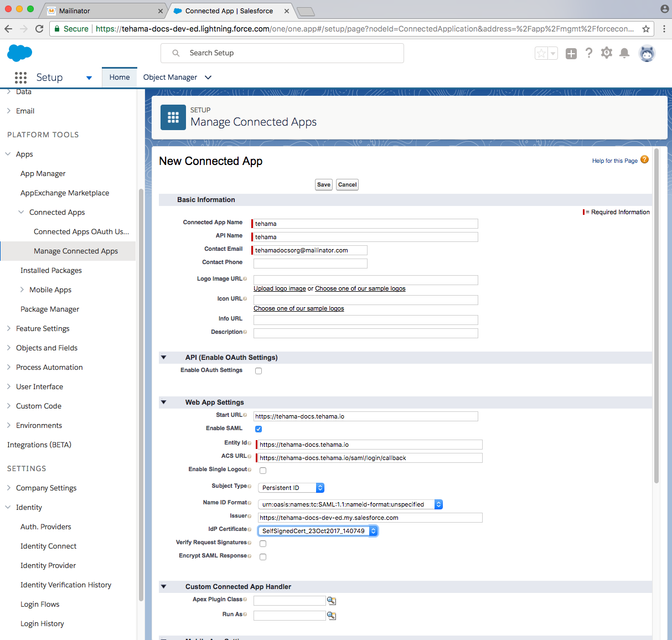Click the Manage Connected Apps header icon
This screenshot has width=672, height=640.
coord(173,117)
